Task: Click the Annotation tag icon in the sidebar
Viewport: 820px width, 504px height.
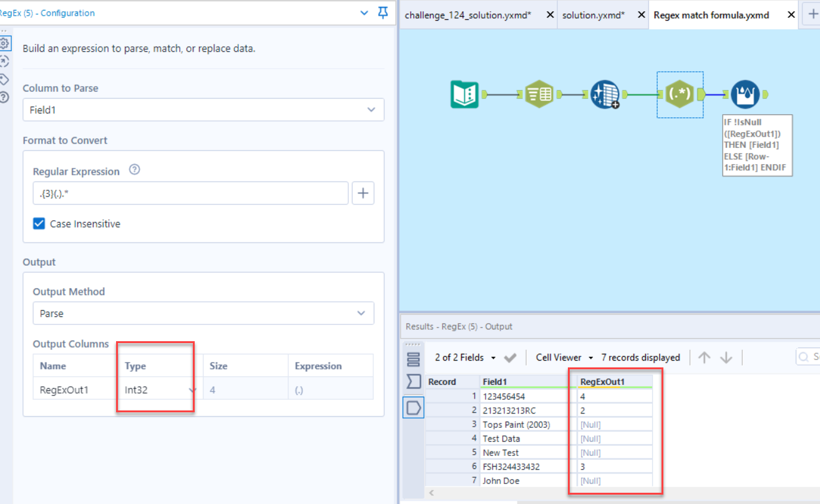Action: click(x=5, y=79)
